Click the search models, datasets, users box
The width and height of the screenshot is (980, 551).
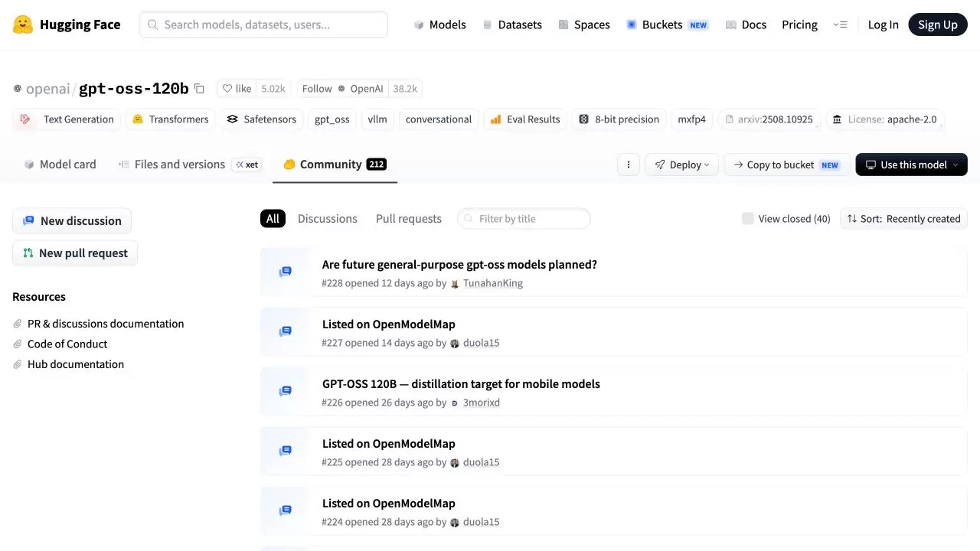[x=263, y=24]
